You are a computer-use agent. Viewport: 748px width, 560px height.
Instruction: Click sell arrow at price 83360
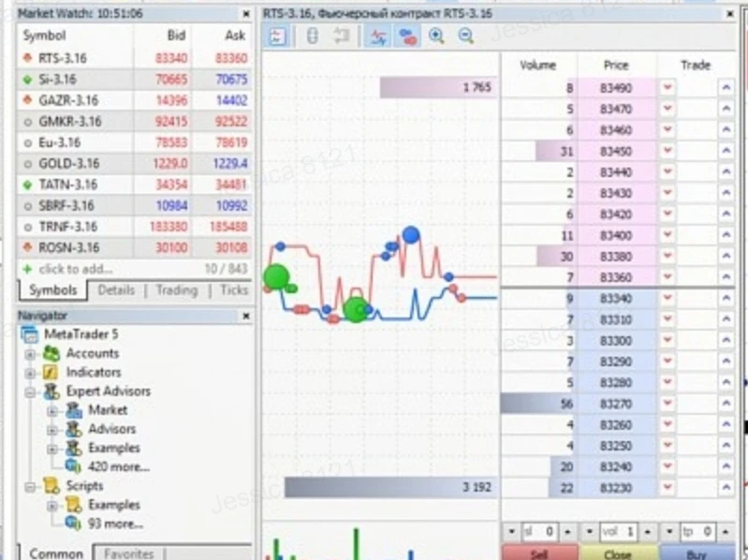667,277
